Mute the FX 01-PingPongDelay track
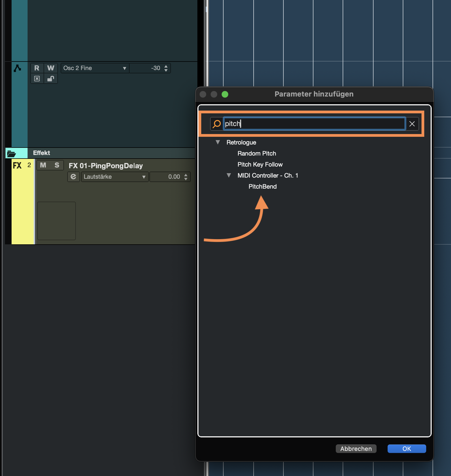This screenshot has width=451, height=476. pos(43,165)
